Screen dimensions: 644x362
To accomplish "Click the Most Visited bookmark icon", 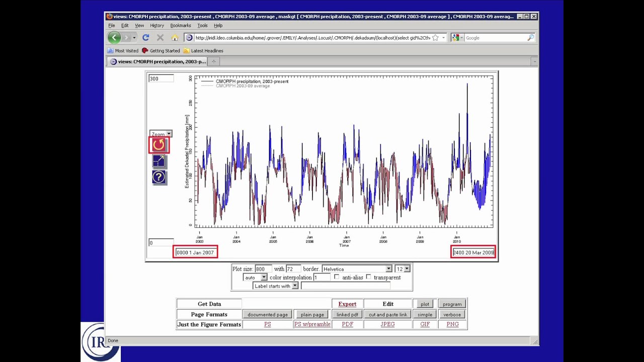I will 110,51.
